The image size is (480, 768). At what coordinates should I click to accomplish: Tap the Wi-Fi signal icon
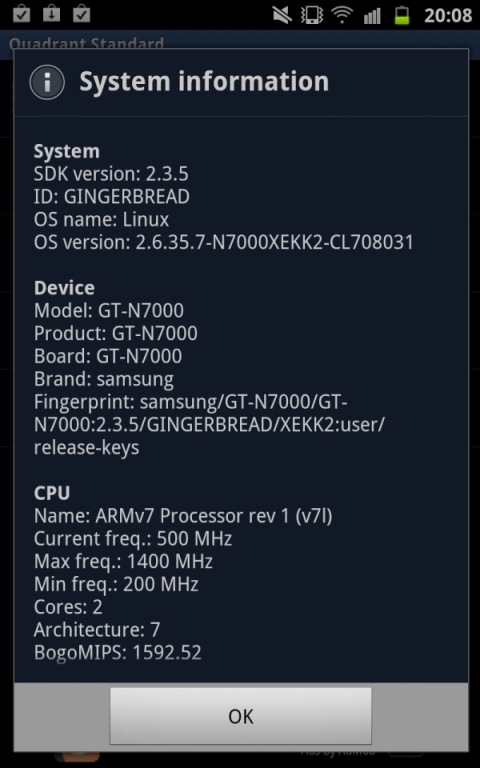(342, 15)
